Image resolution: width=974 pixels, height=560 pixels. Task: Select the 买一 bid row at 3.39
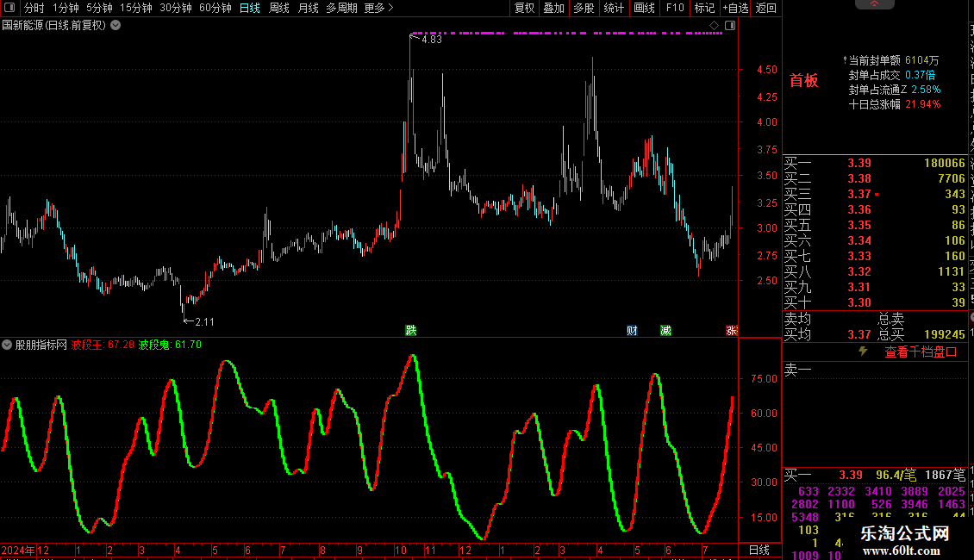[875, 164]
